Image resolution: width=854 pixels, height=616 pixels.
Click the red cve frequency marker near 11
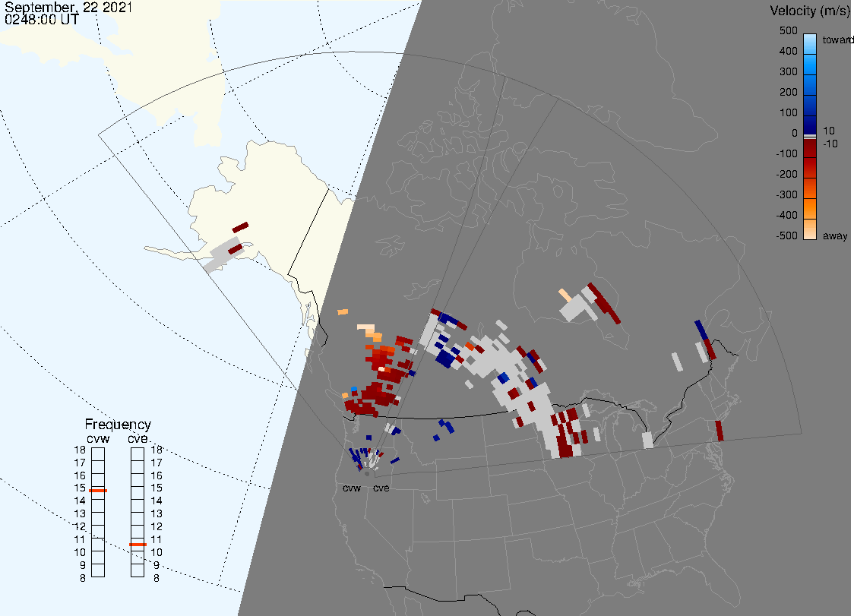click(138, 545)
